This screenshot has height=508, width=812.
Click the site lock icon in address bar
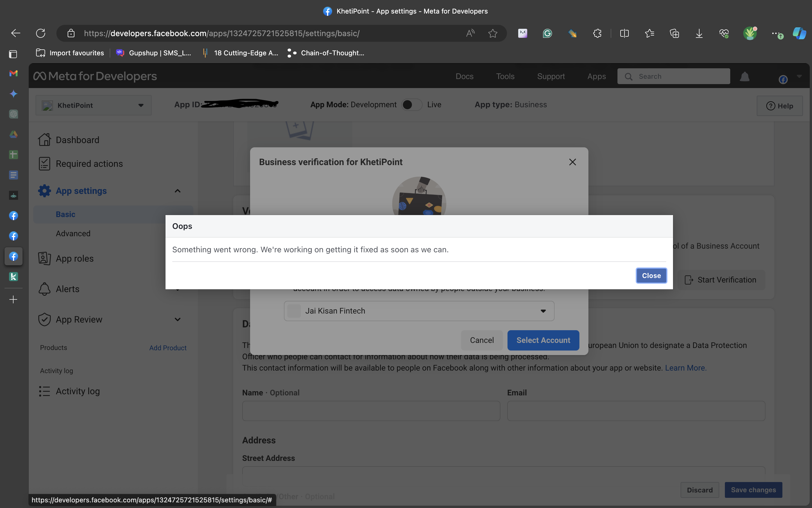[x=71, y=33]
